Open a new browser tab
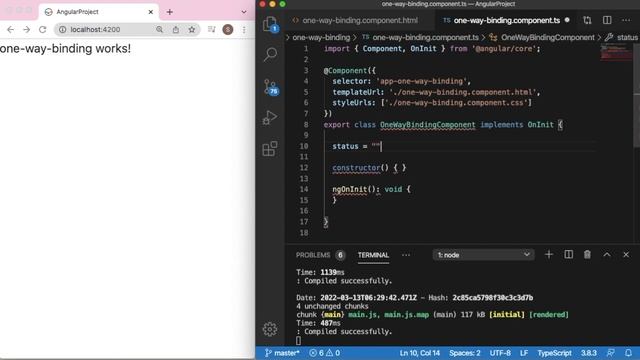Viewport: 640px width, 360px height. pos(169,12)
